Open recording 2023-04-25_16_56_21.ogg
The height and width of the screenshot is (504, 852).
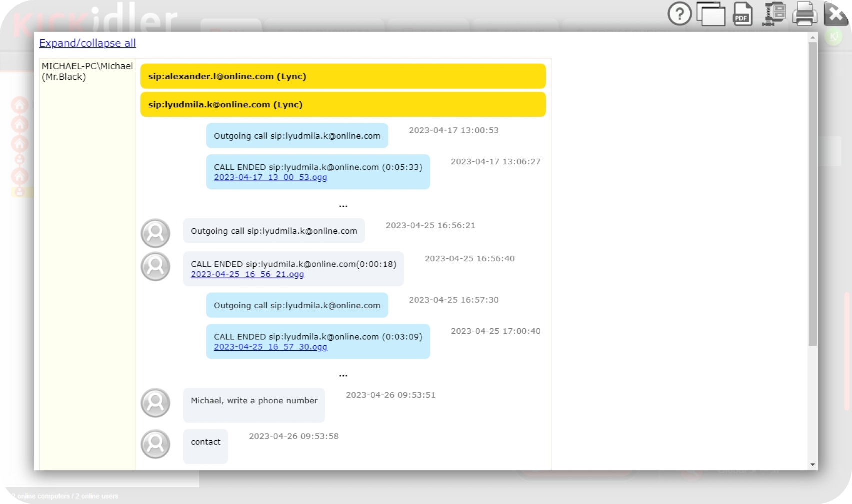pos(247,274)
